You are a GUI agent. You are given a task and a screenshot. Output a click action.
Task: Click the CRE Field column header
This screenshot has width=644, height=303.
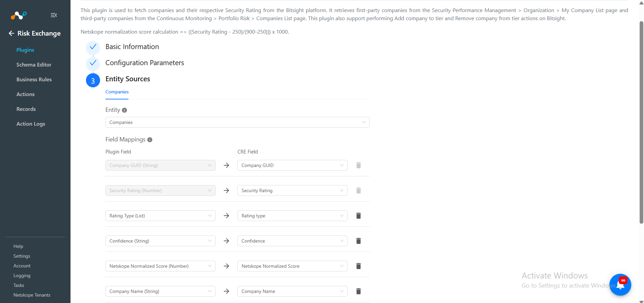click(247, 152)
